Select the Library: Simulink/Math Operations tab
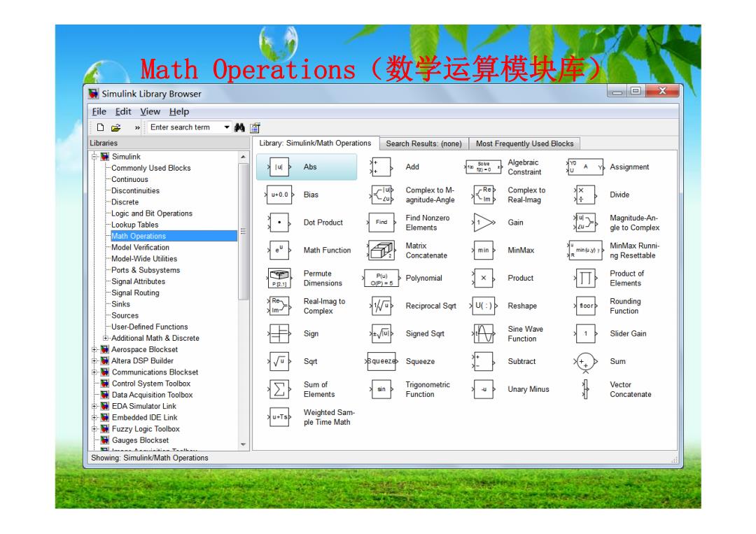The height and width of the screenshot is (534, 756). tap(315, 143)
